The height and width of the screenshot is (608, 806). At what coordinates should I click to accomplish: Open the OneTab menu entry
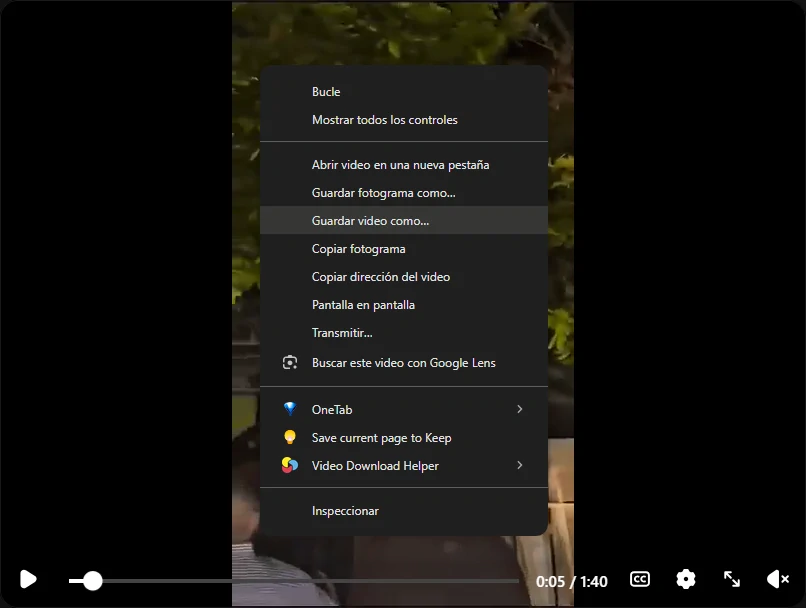(x=404, y=410)
